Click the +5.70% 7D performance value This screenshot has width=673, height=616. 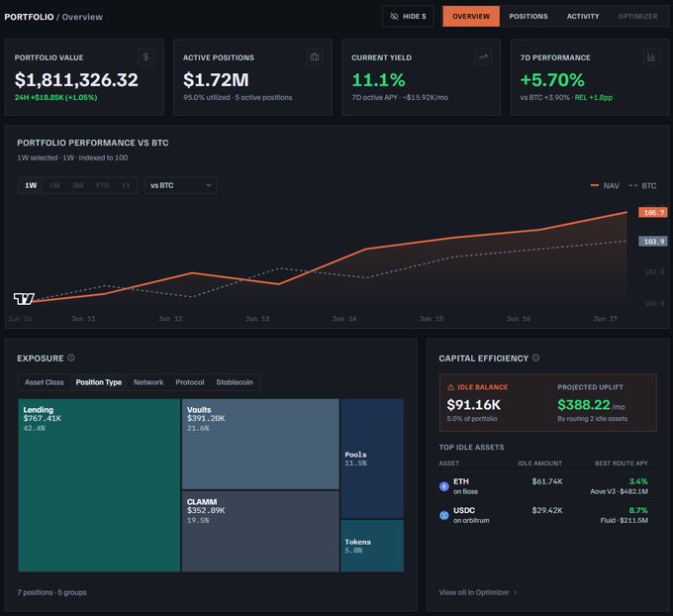(x=552, y=80)
